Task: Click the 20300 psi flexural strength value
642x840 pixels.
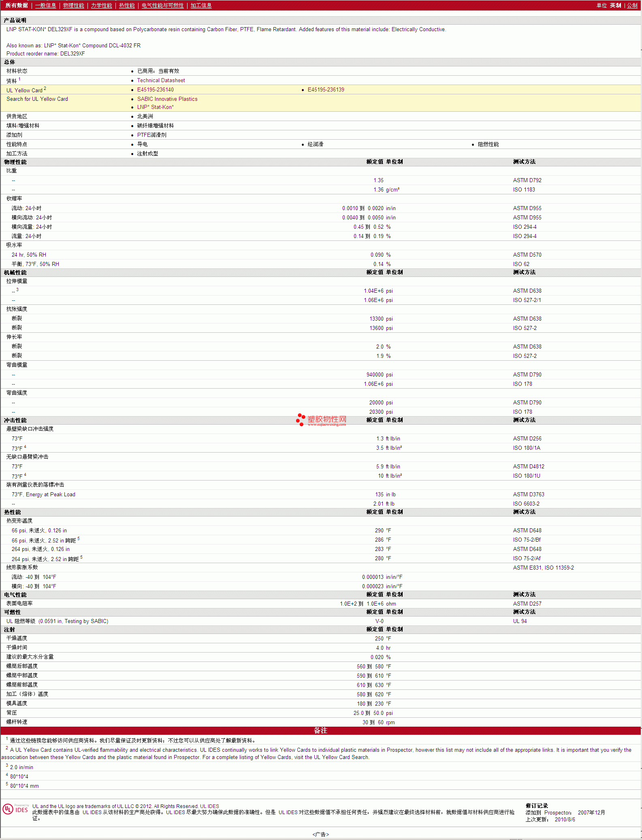Action: [x=381, y=412]
